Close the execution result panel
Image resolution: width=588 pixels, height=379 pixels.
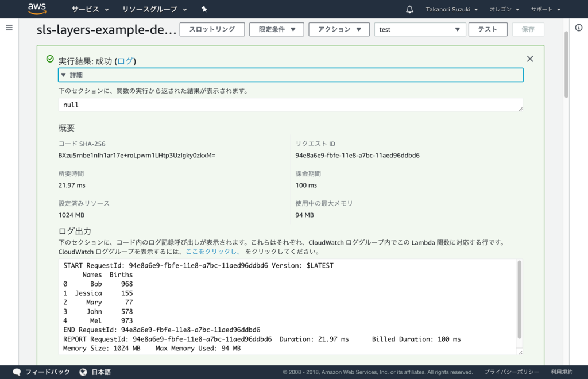click(x=530, y=59)
